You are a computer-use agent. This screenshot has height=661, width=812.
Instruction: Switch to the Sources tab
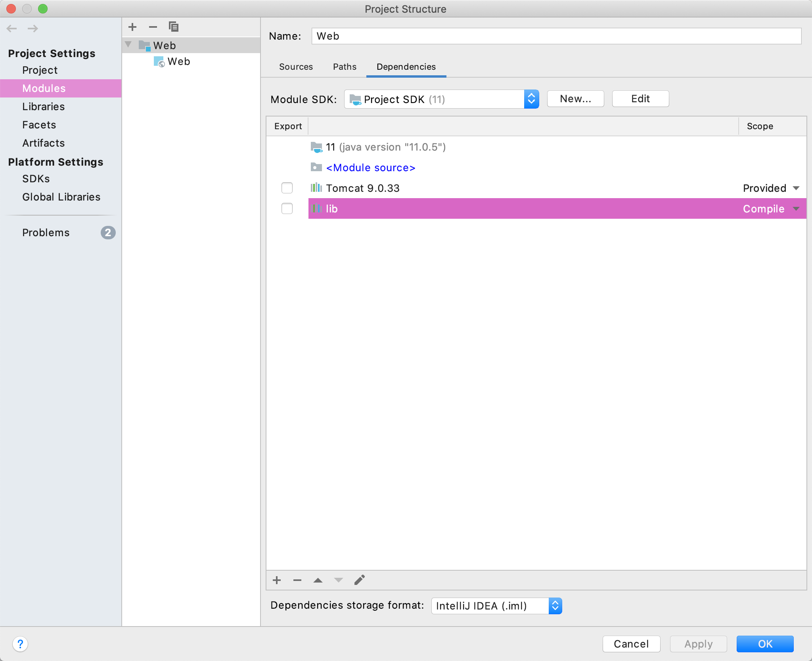coord(295,66)
